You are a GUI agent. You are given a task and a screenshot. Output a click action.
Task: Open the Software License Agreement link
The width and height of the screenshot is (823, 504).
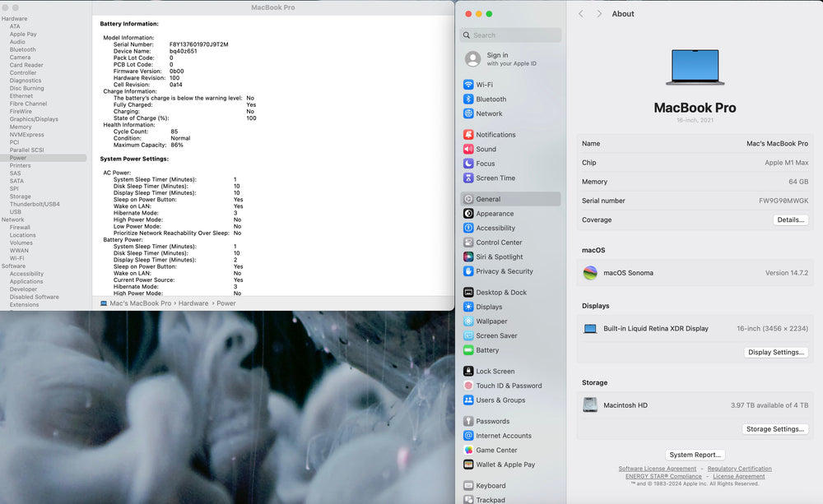(x=657, y=469)
